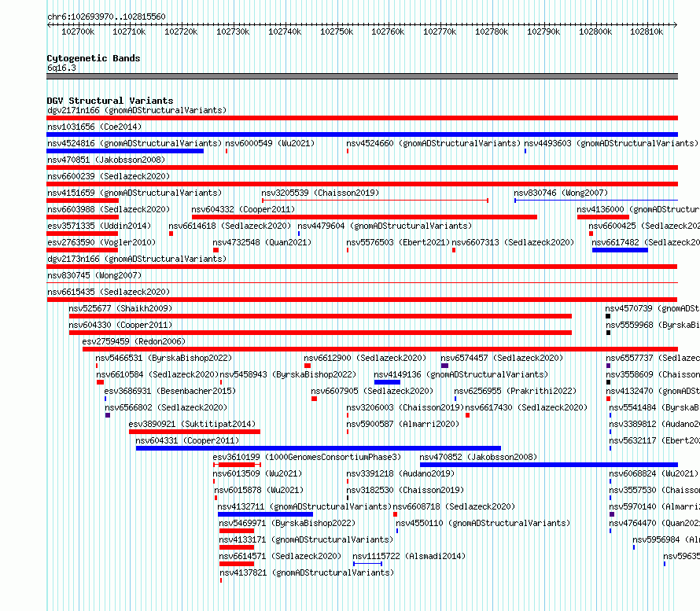Open nsv5469971 (ByrskaBishop2022) label
This screenshot has width=700, height=611.
pyautogui.click(x=287, y=523)
